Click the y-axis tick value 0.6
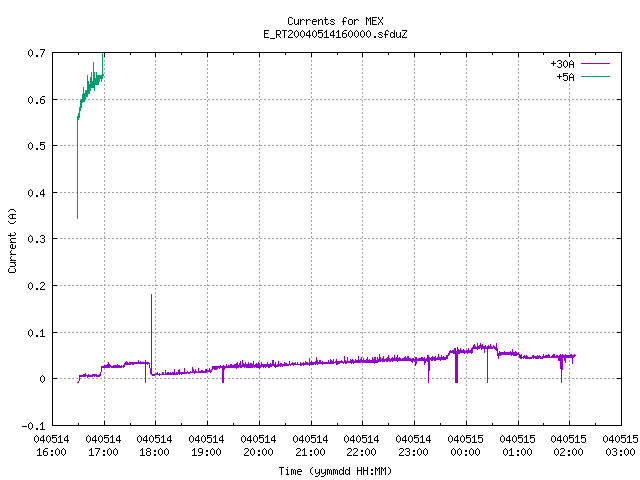The image size is (640, 480). [36, 100]
